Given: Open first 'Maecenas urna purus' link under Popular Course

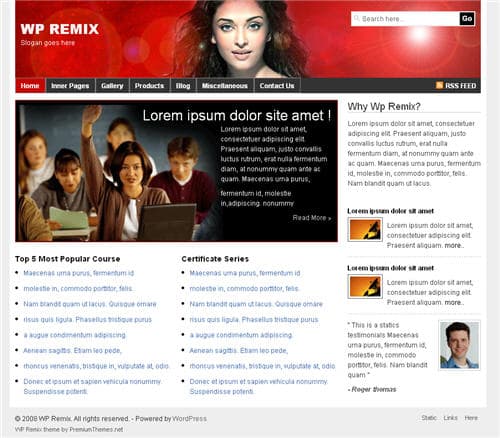Looking at the screenshot, I should click(x=78, y=273).
